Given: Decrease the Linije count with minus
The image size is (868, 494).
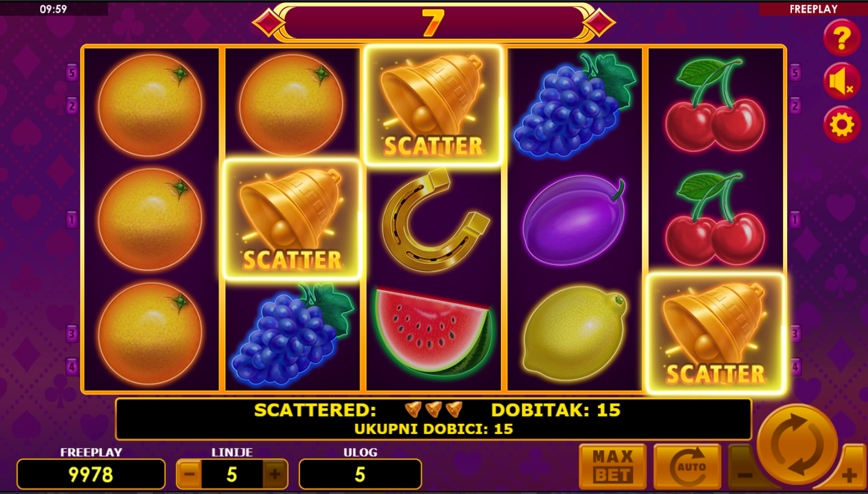Looking at the screenshot, I should pyautogui.click(x=189, y=475).
